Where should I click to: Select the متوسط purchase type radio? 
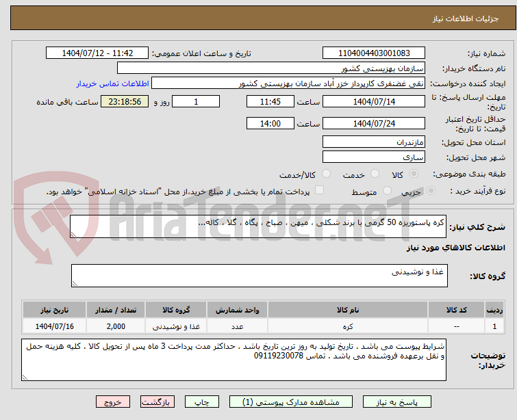(387, 191)
